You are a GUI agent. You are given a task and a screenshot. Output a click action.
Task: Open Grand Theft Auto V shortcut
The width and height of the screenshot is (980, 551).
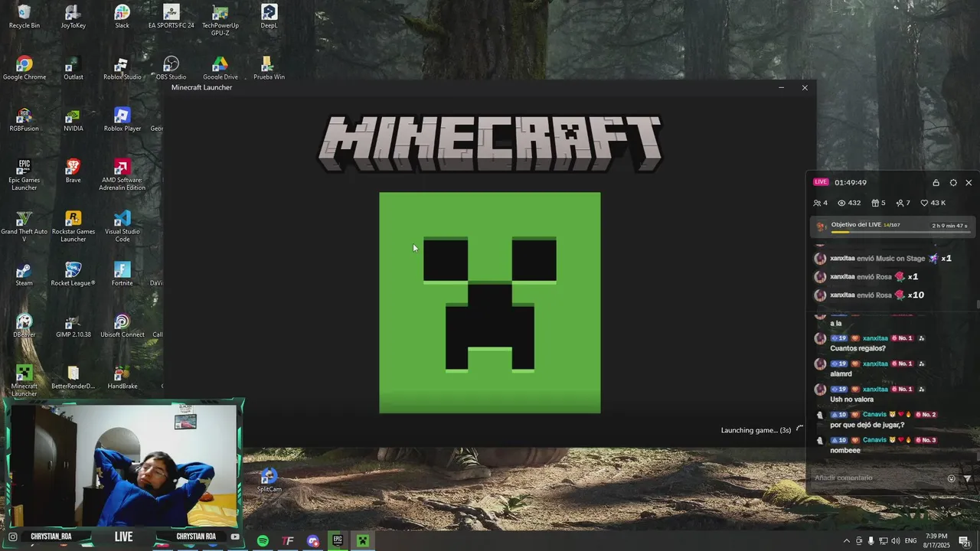[x=24, y=227]
